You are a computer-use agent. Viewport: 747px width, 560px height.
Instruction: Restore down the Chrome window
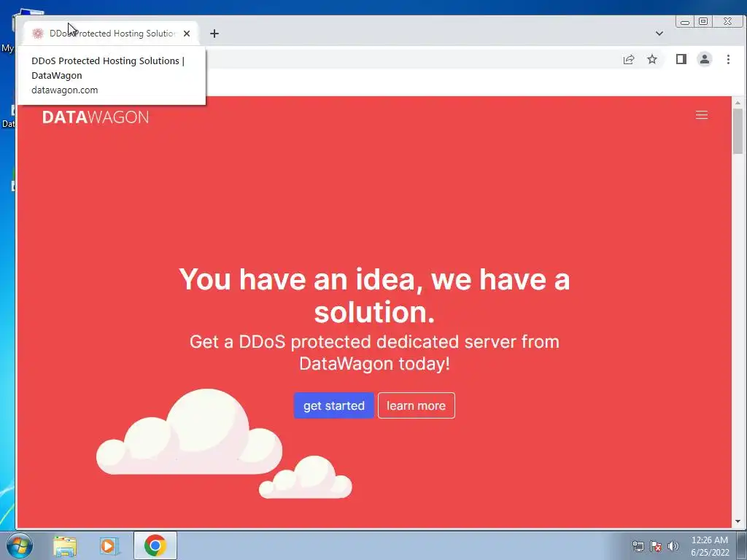pyautogui.click(x=703, y=21)
